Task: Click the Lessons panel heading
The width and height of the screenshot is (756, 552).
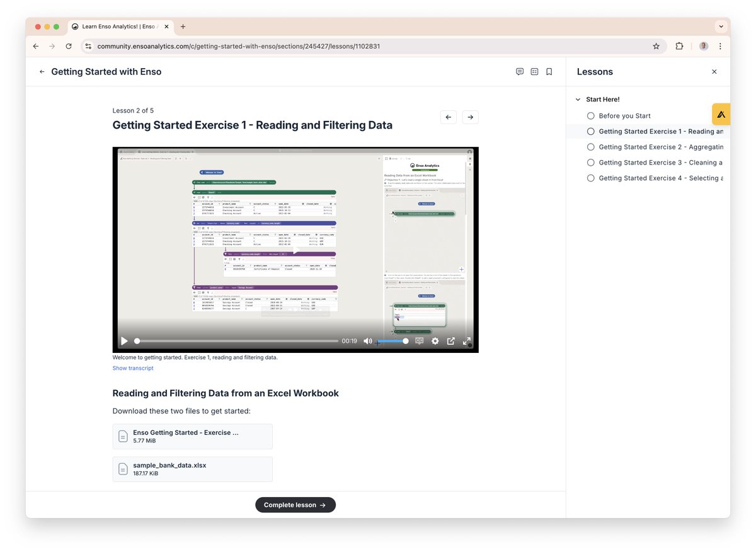Action: pyautogui.click(x=595, y=72)
